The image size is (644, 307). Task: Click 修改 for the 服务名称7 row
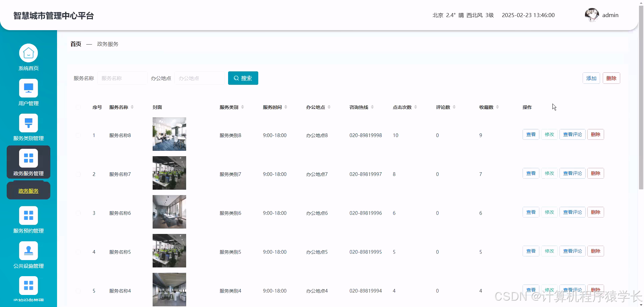click(549, 173)
